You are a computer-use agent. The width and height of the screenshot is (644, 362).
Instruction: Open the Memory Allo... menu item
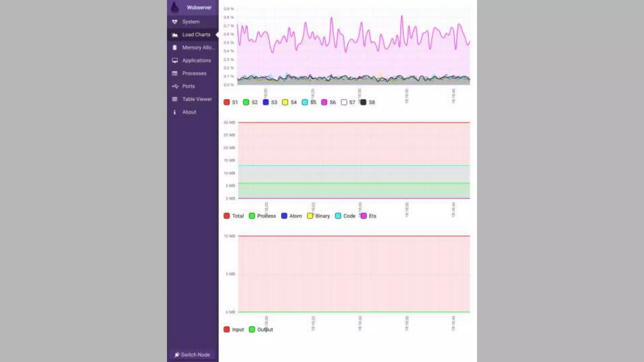point(198,47)
